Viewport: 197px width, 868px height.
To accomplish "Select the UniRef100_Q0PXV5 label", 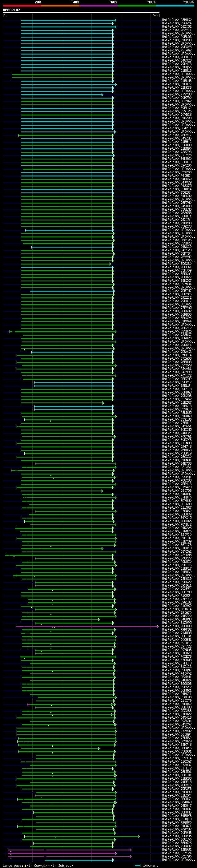I will [x=177, y=47].
